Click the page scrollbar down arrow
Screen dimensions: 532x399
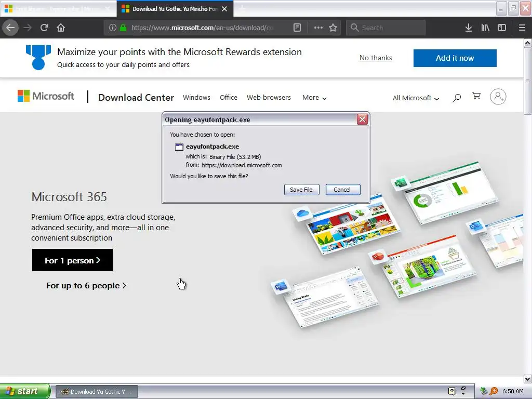[x=527, y=379]
